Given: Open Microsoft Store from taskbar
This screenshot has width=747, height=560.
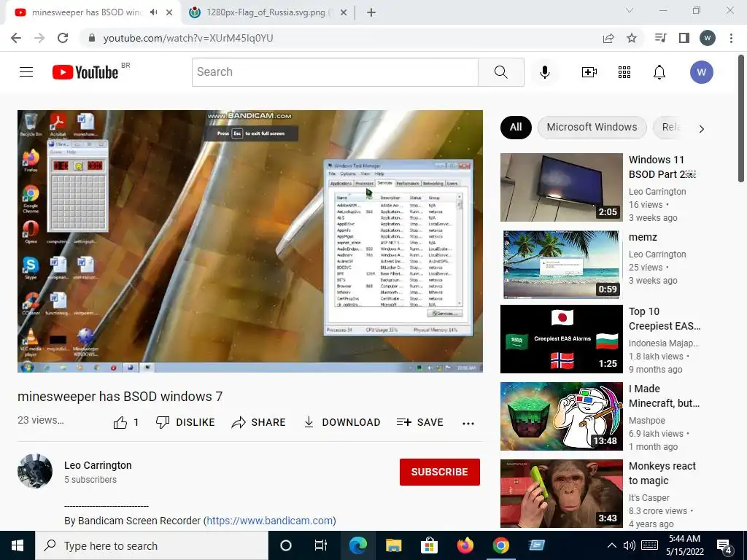Looking at the screenshot, I should click(429, 545).
